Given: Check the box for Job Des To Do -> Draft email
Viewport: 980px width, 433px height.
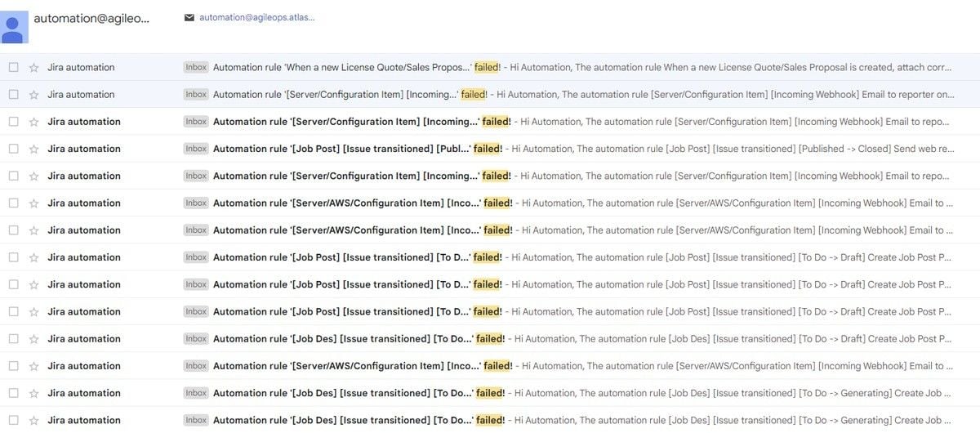Looking at the screenshot, I should pyautogui.click(x=13, y=339).
